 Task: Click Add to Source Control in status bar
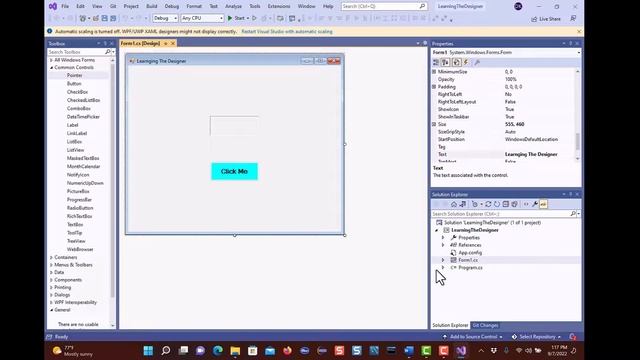click(x=473, y=337)
